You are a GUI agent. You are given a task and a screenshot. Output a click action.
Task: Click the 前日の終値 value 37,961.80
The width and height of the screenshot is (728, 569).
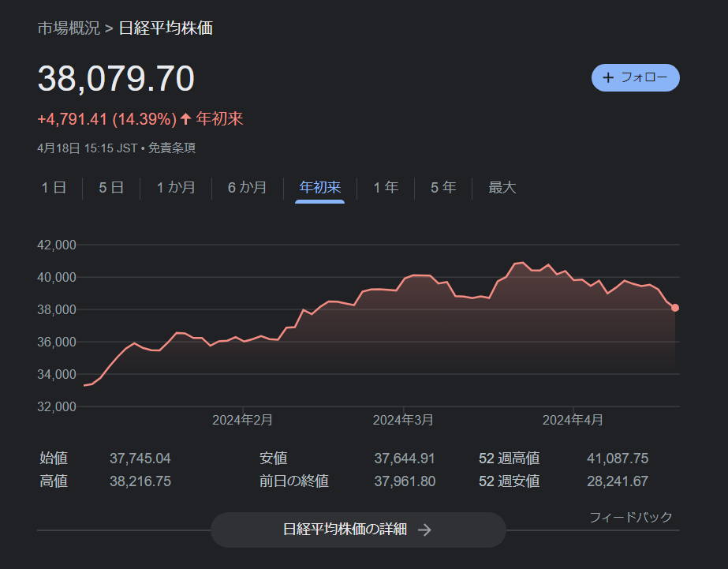click(x=405, y=481)
